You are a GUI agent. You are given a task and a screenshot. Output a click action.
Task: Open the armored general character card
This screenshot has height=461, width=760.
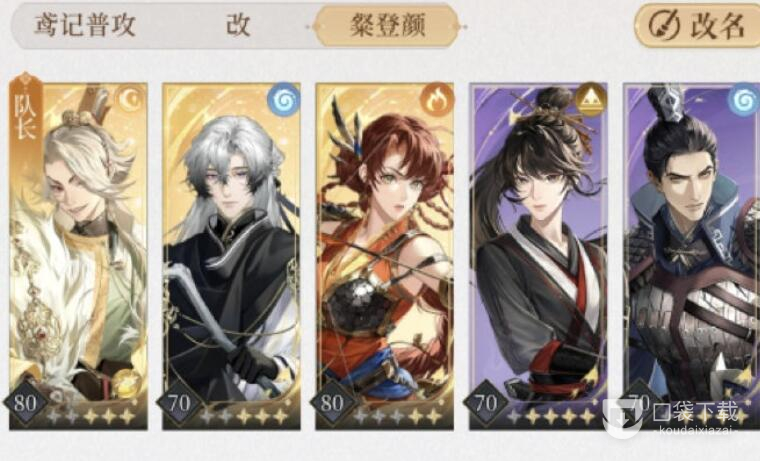point(692,256)
